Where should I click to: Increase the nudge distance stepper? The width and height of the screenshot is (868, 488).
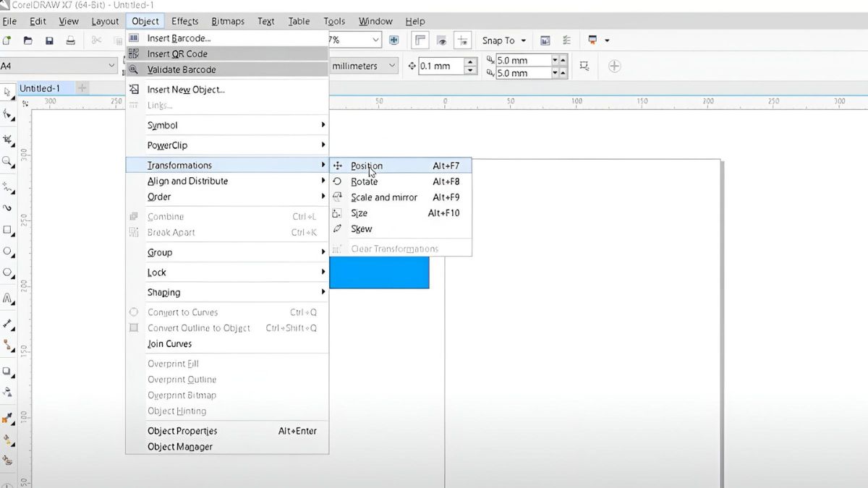coord(471,62)
